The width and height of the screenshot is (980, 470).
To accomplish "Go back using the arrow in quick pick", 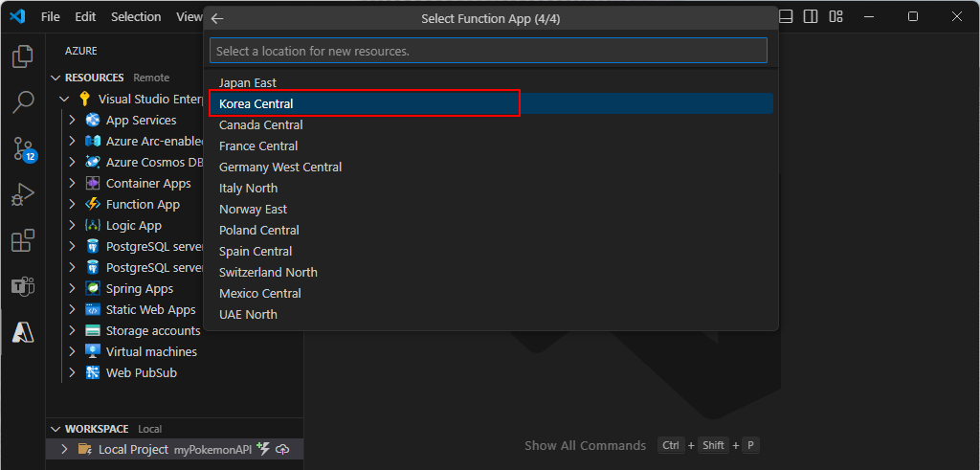I will (x=217, y=19).
